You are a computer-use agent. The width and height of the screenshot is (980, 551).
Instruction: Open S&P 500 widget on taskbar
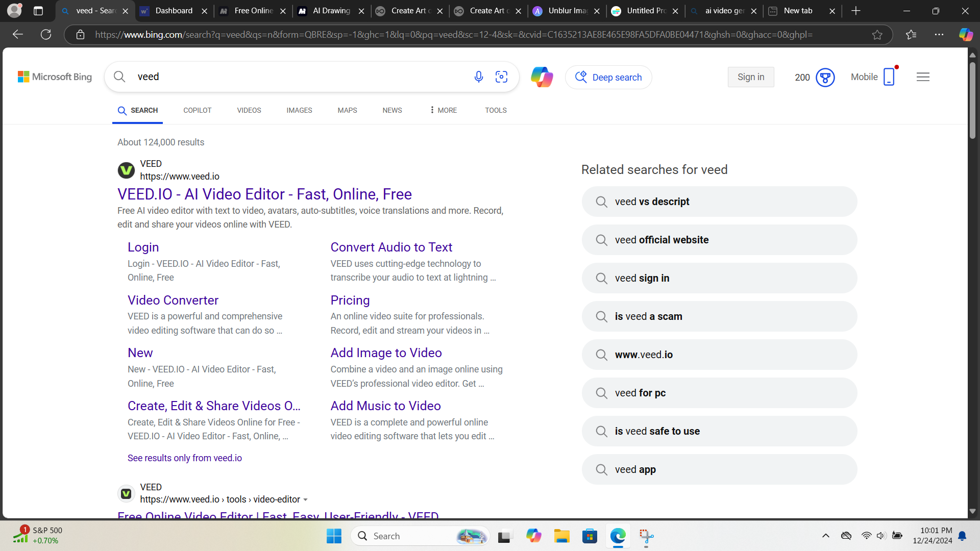[37, 536]
